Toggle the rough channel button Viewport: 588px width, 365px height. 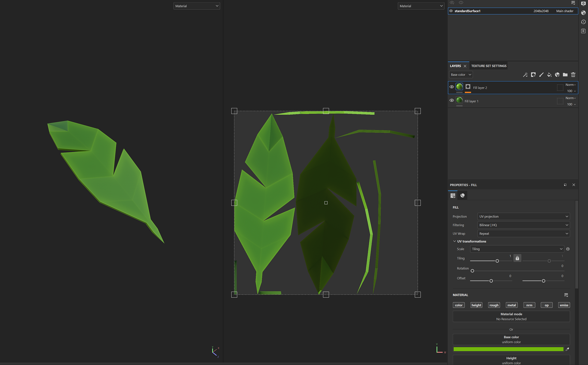[x=494, y=305]
